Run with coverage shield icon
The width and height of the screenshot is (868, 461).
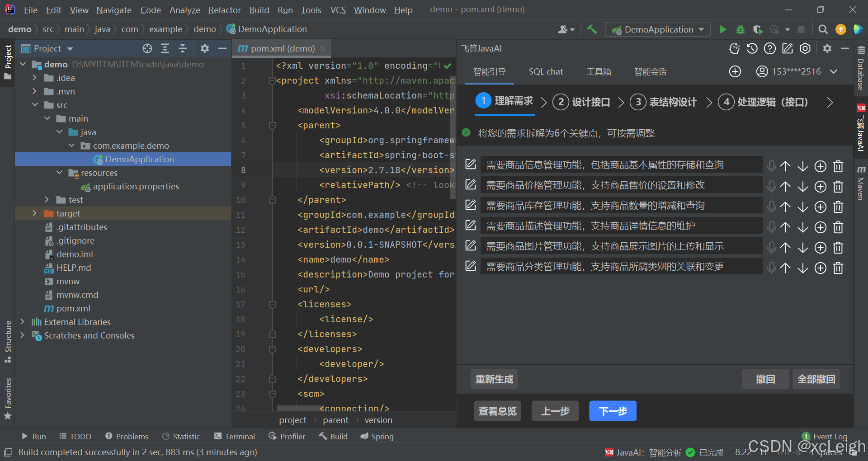pos(758,29)
